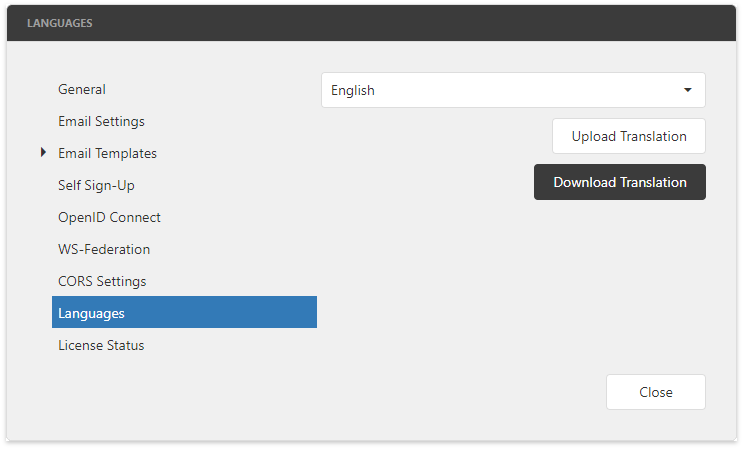This screenshot has height=449, width=743.
Task: Click the English text in the combo box
Action: 353,90
